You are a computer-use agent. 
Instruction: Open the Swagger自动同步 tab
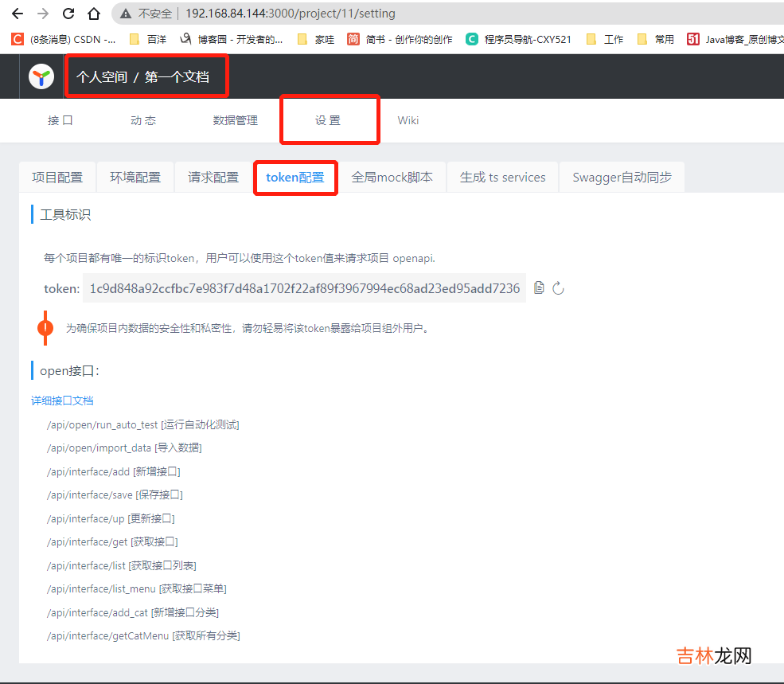point(622,178)
